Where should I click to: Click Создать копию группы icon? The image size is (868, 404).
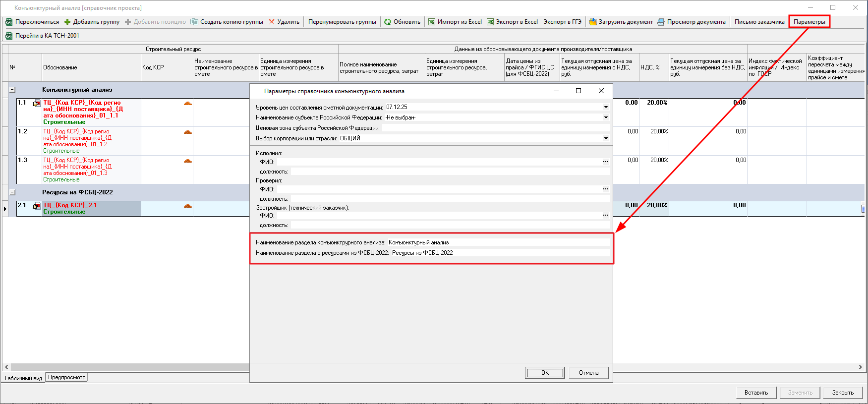195,22
